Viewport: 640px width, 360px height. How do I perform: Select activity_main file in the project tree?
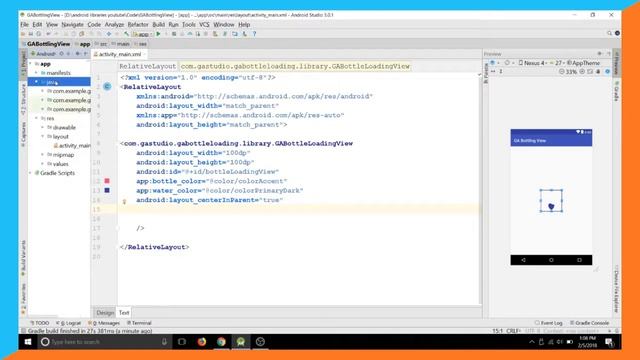(72, 145)
